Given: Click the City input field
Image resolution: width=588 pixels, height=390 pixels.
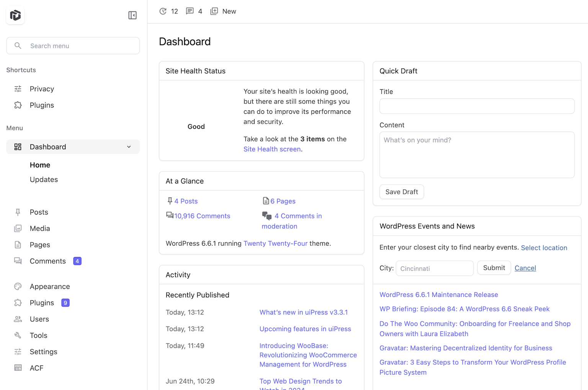Looking at the screenshot, I should tap(434, 268).
